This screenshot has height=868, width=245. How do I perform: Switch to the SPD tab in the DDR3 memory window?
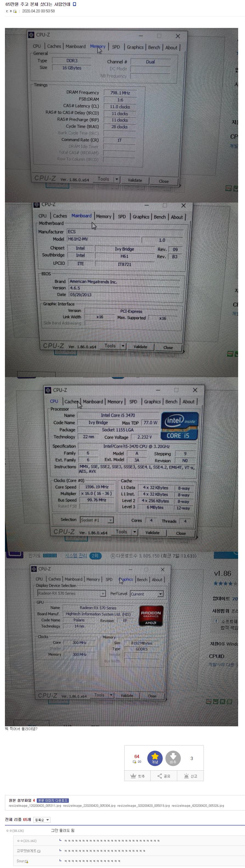pos(116,47)
